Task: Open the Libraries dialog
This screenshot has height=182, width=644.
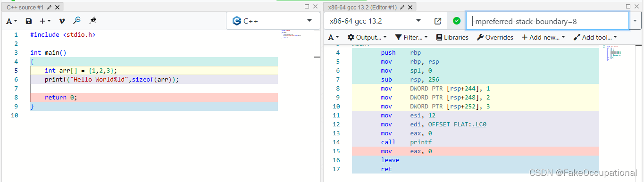Action: 452,37
